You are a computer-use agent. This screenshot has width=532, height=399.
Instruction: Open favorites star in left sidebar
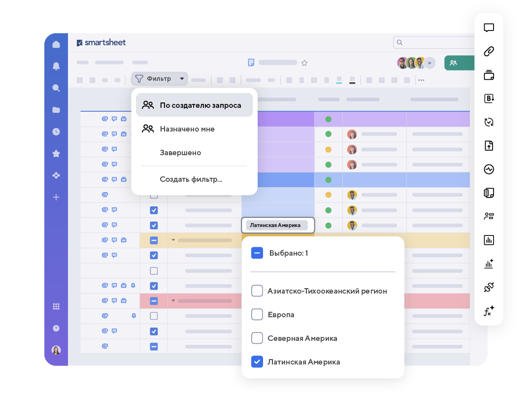pos(56,154)
